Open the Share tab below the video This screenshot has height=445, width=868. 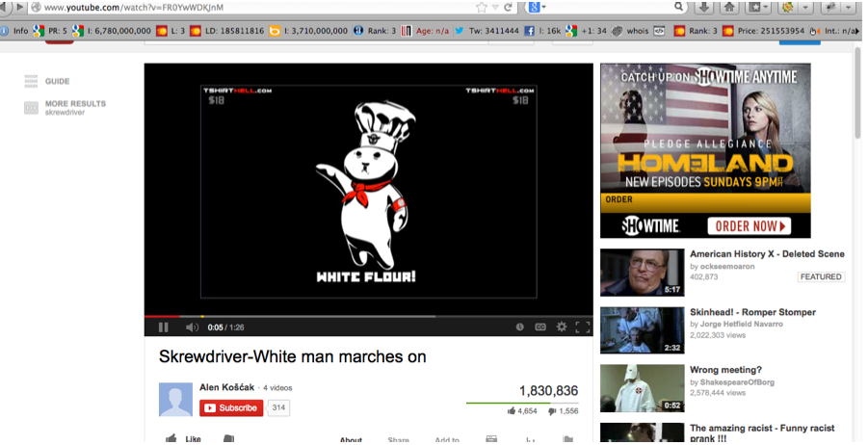[x=398, y=439]
